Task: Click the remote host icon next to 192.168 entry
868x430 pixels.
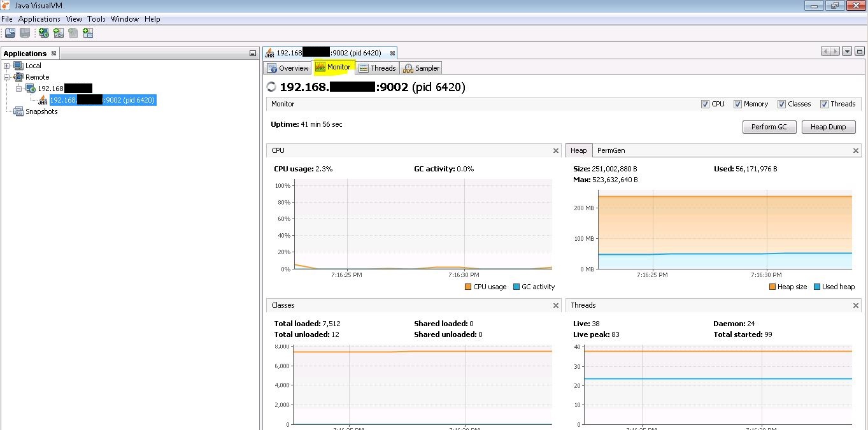Action: tap(29, 88)
